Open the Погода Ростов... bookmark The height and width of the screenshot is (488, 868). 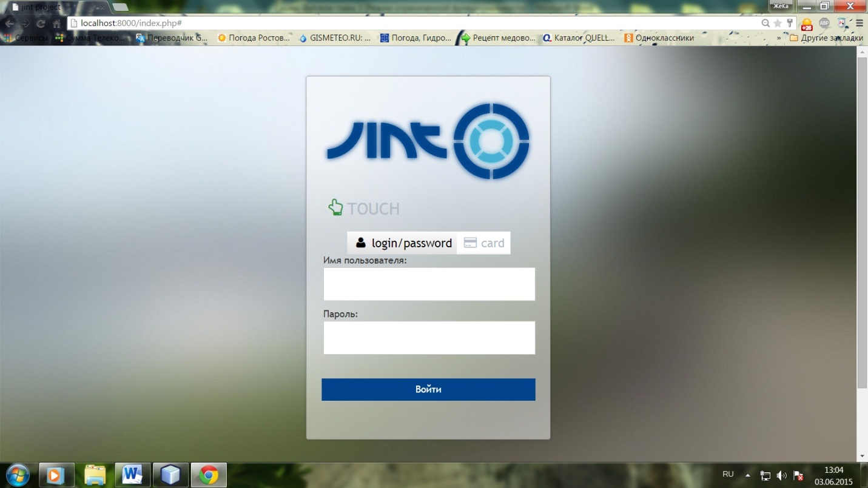tap(254, 38)
